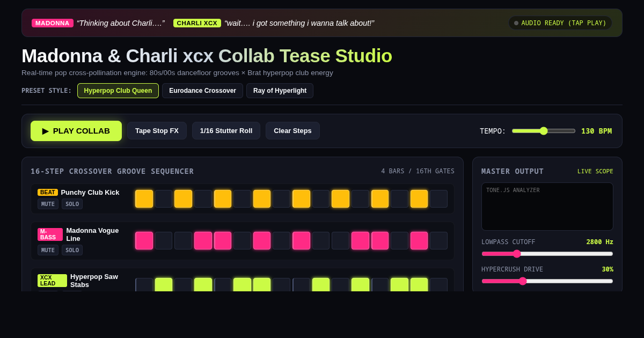The image size is (644, 338).
Task: Start playback with Play Collab button
Action: pos(76,131)
